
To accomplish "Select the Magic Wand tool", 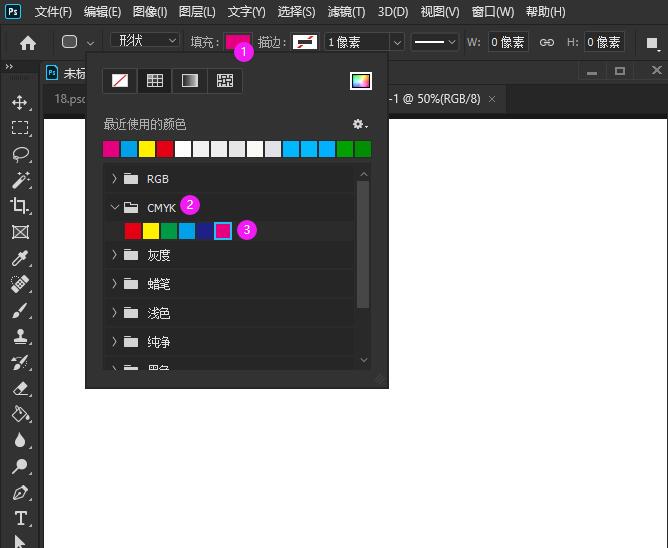I will tap(20, 180).
